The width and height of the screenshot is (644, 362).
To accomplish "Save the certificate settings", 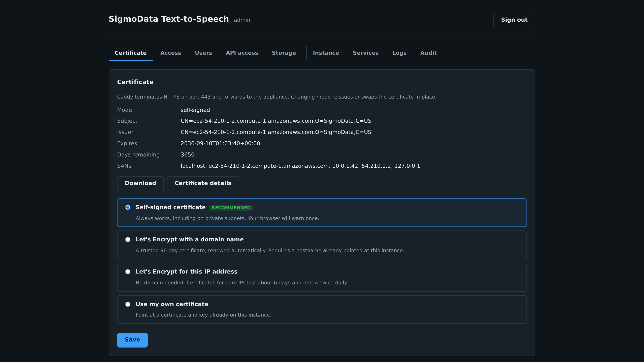I will click(x=132, y=340).
